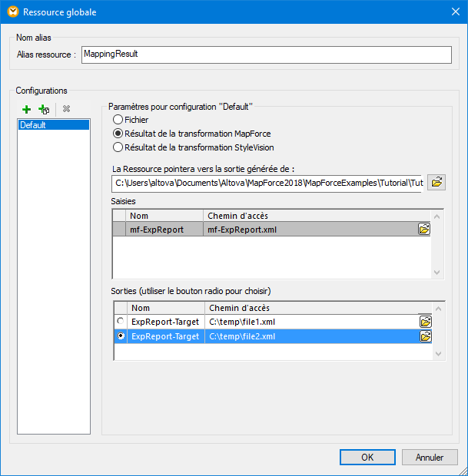Click the green plus add configuration icon
Image resolution: width=468 pixels, height=476 pixels.
point(26,110)
